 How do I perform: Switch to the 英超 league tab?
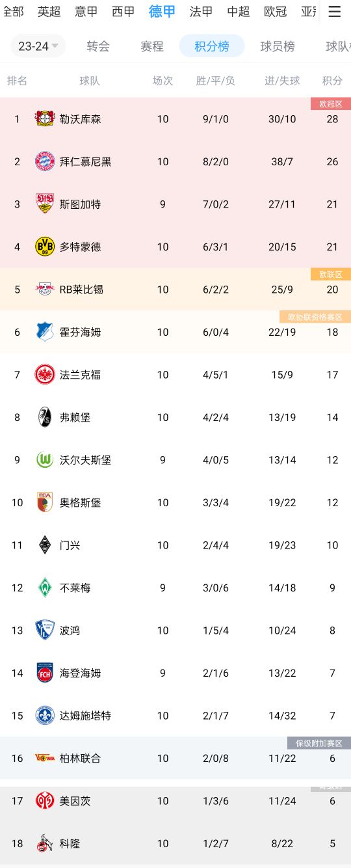click(49, 11)
